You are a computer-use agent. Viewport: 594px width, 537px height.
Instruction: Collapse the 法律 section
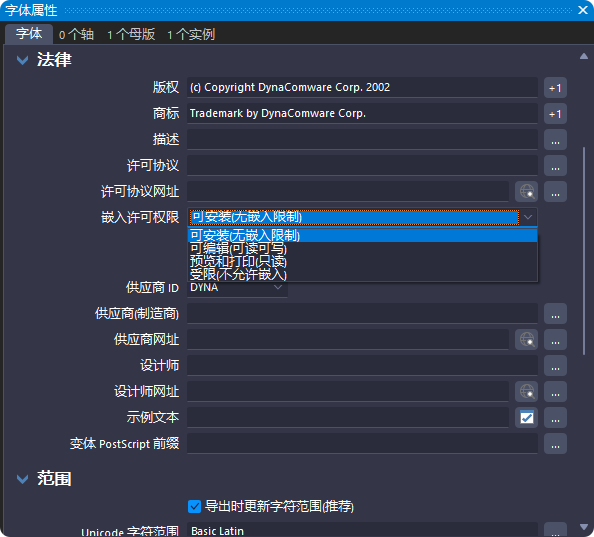pos(23,60)
